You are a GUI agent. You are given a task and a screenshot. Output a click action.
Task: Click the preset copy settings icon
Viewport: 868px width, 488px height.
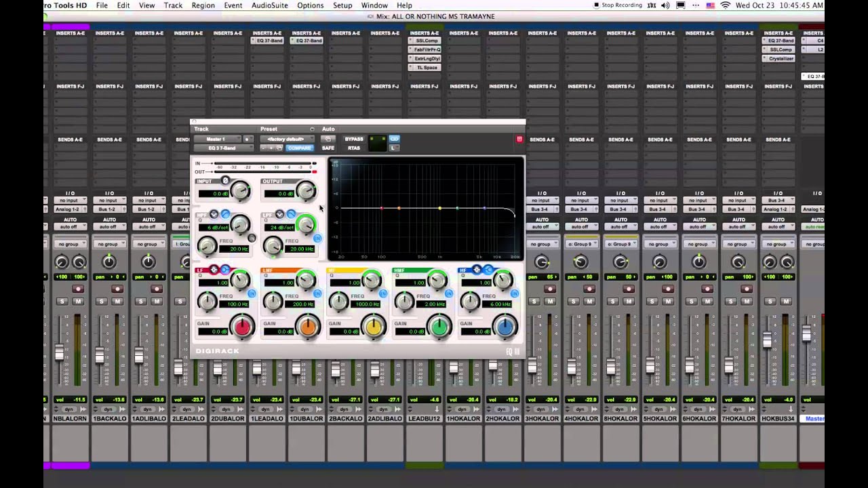click(279, 148)
